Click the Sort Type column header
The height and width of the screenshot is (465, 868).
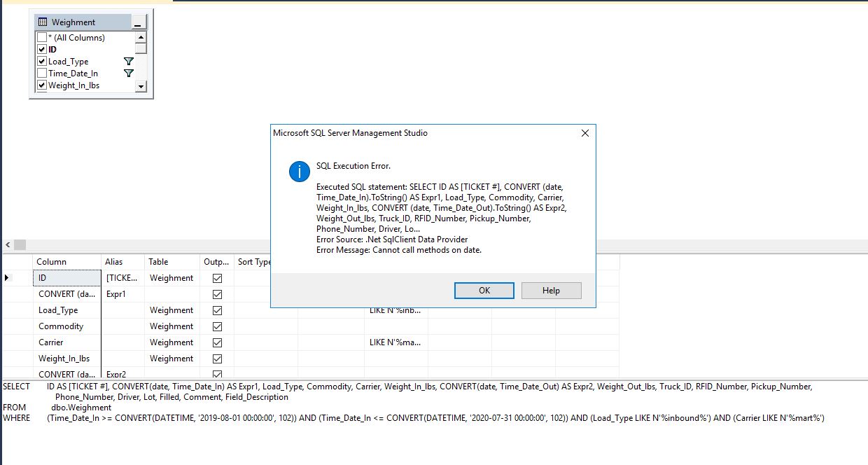253,262
